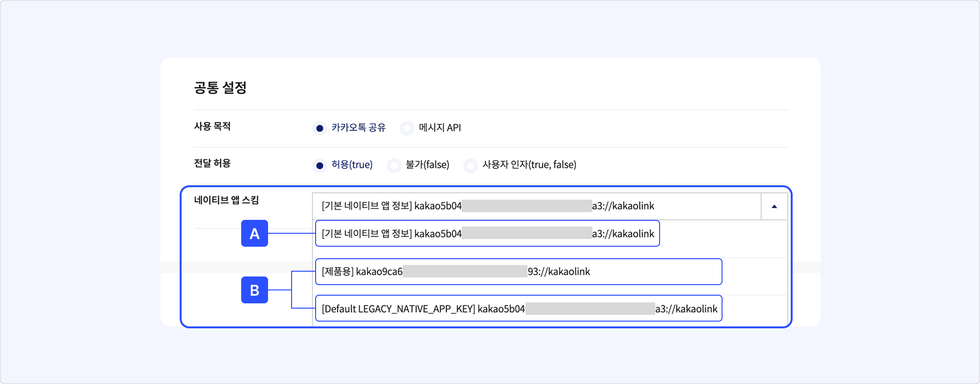Pick 기본 네이티브 앱 정보 option in dropdown list
980x384 pixels.
pyautogui.click(x=487, y=234)
